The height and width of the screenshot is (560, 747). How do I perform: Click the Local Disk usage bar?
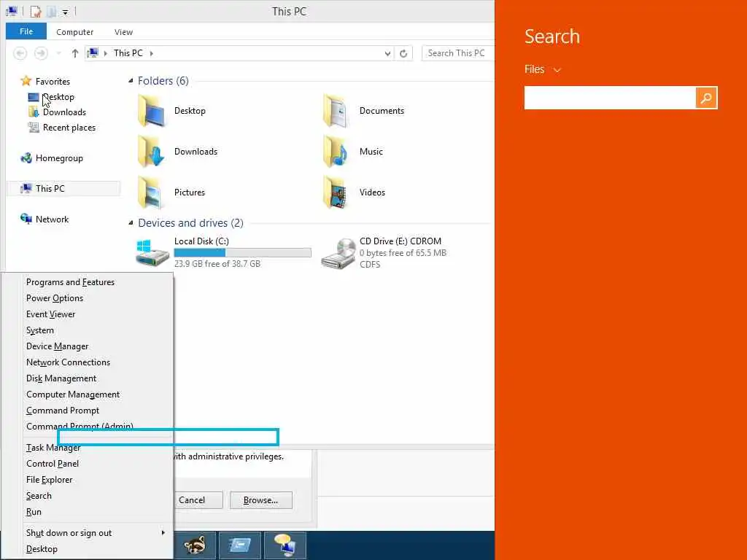tap(242, 253)
